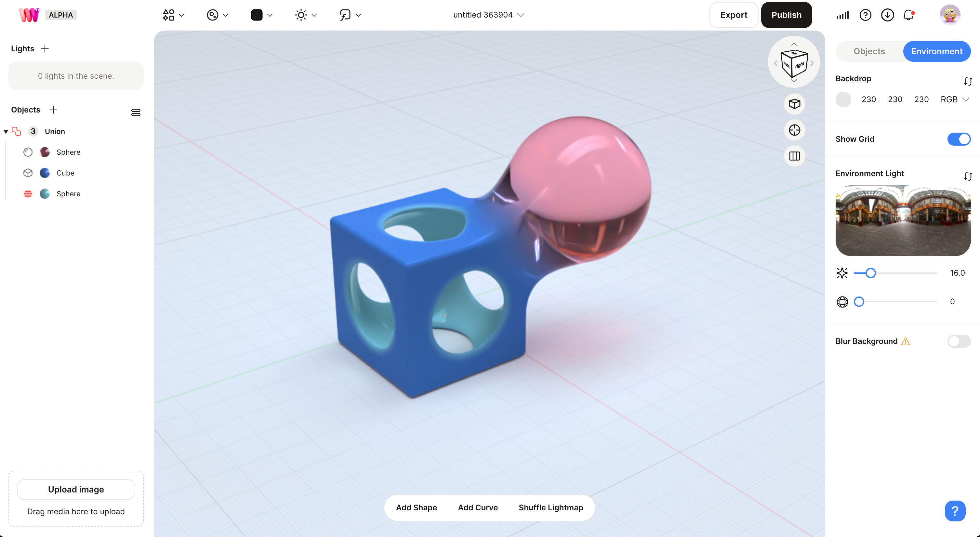This screenshot has height=537, width=980.
Task: Click the signal bars quality icon
Action: pyautogui.click(x=843, y=15)
